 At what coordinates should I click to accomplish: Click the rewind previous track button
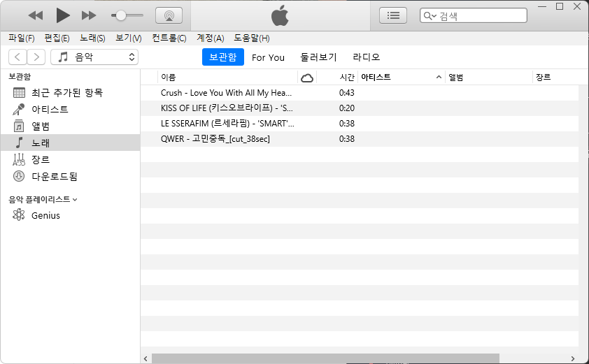pyautogui.click(x=36, y=15)
